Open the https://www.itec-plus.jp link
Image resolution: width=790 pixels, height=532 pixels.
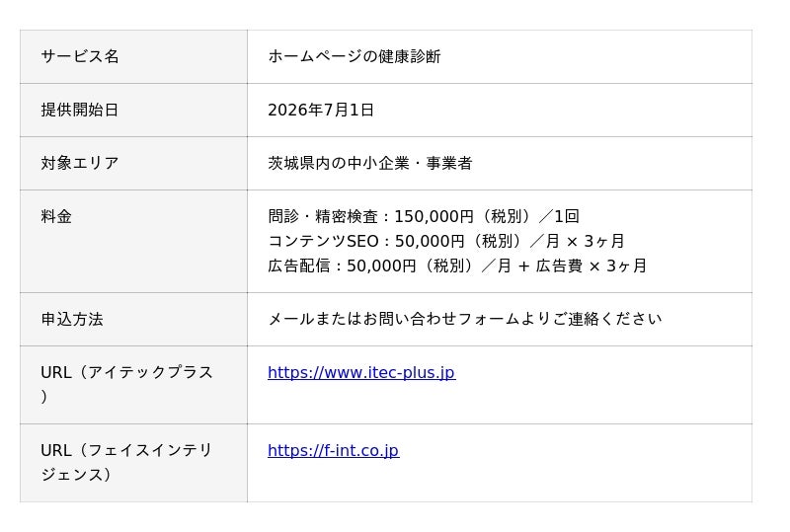tap(361, 372)
